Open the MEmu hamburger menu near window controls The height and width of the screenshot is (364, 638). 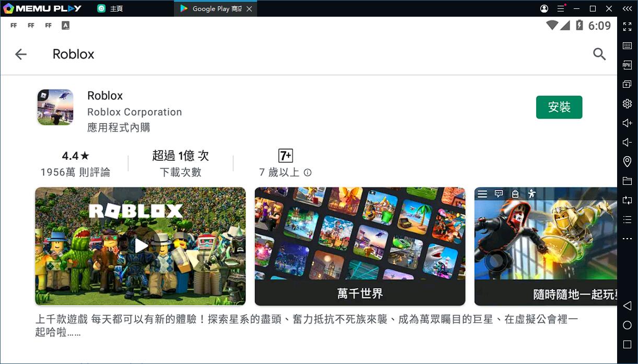coord(561,8)
